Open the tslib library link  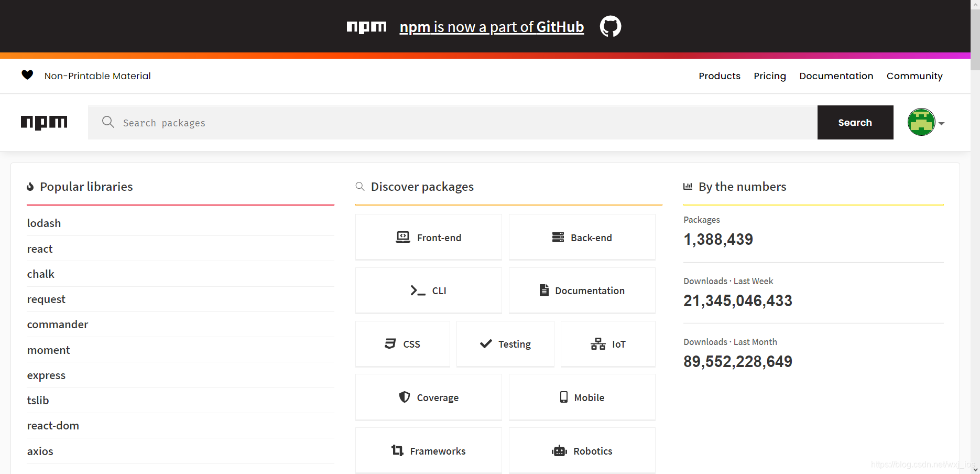pyautogui.click(x=38, y=400)
